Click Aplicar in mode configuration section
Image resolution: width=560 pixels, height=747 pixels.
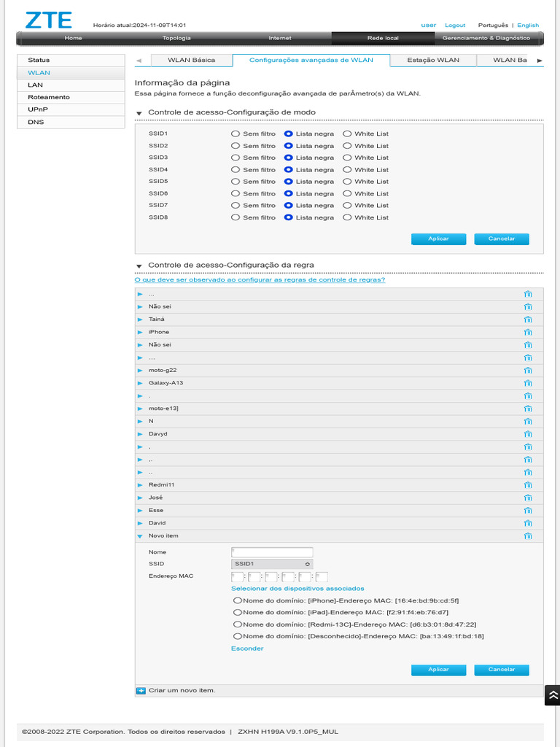pyautogui.click(x=438, y=239)
